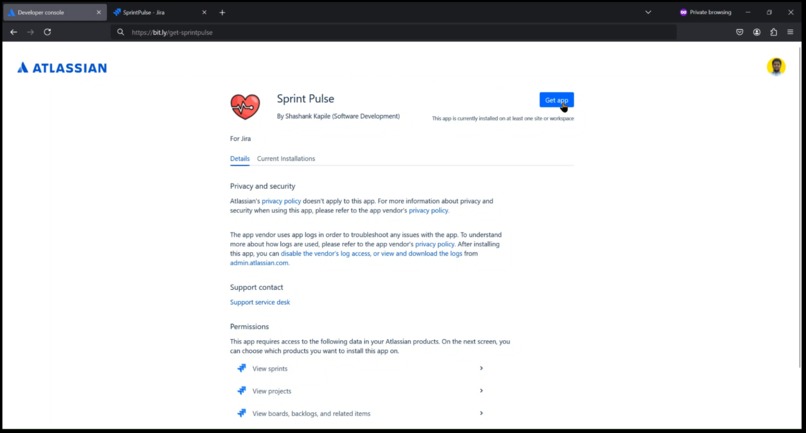Click the browser forward arrow
The width and height of the screenshot is (806, 433).
(30, 32)
